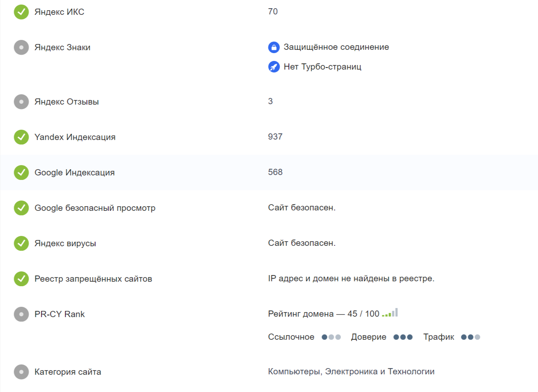Click the Яндекс ИКС label
Viewport: 538px width, 392px height.
[59, 12]
